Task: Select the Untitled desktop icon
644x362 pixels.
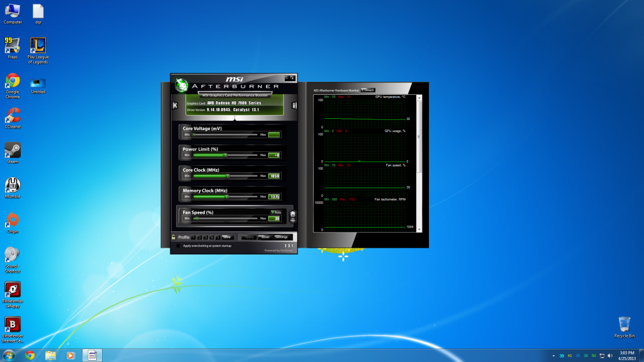Action: click(38, 85)
